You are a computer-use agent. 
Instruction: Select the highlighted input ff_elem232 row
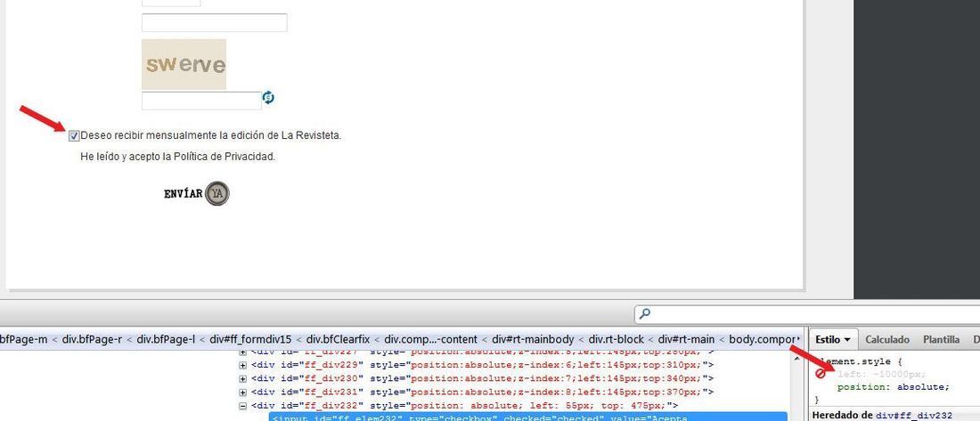pyautogui.click(x=528, y=417)
